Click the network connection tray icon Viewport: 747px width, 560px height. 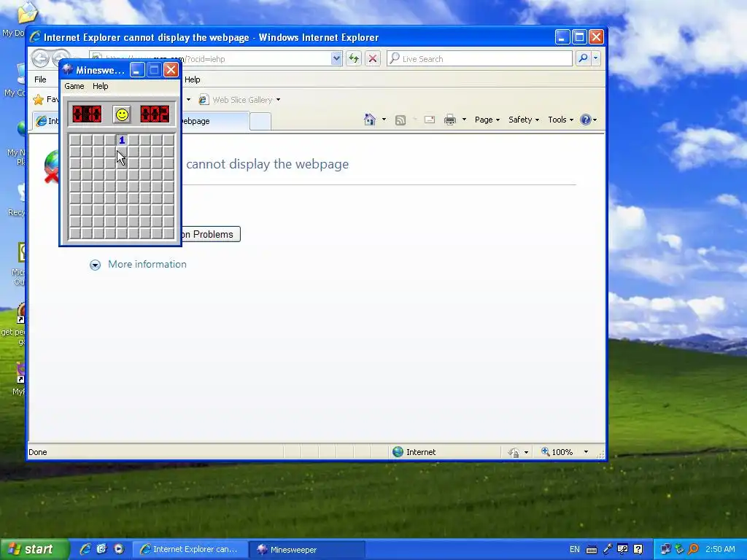pyautogui.click(x=665, y=550)
